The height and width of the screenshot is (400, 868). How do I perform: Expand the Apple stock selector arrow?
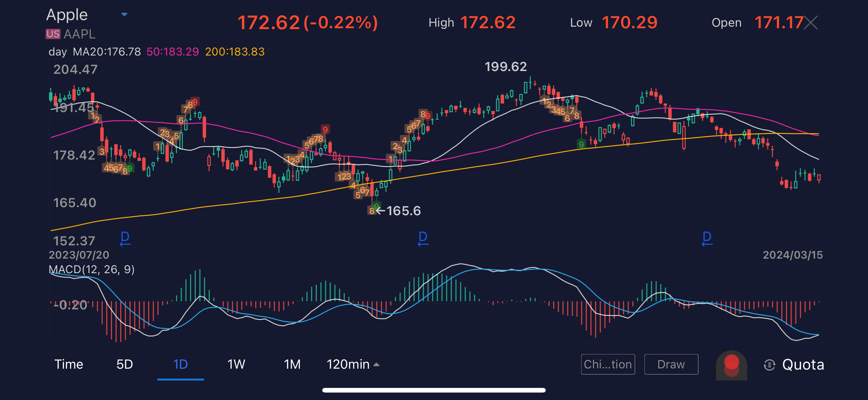(124, 15)
